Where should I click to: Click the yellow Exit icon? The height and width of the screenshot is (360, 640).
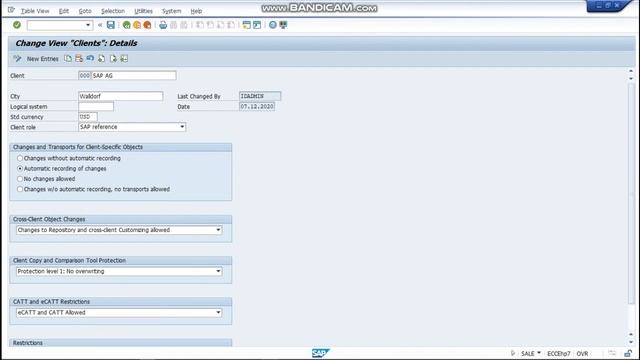click(137, 25)
